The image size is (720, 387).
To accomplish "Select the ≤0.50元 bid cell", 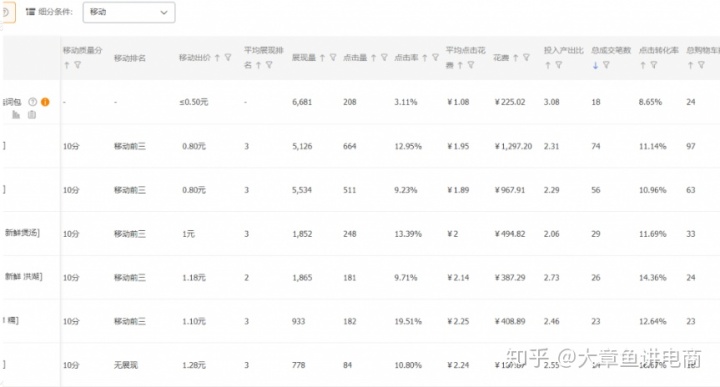I will (x=193, y=102).
